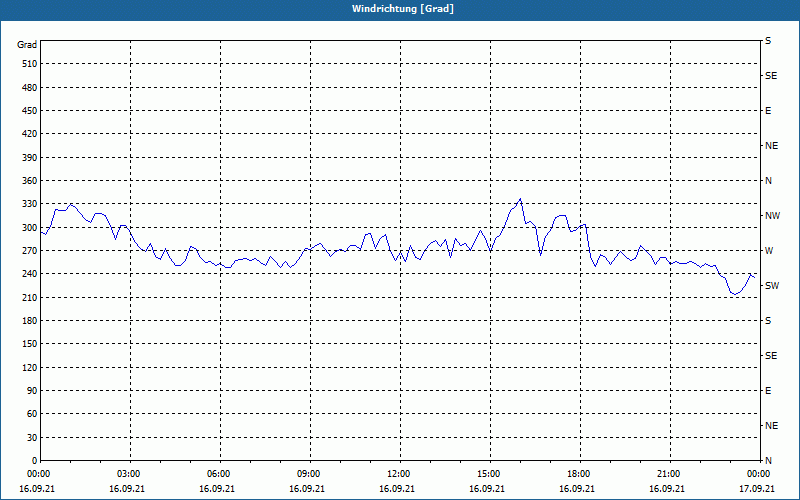The image size is (800, 500).
Task: Click the SE compass label beside 480 gridline
Action: click(x=771, y=76)
